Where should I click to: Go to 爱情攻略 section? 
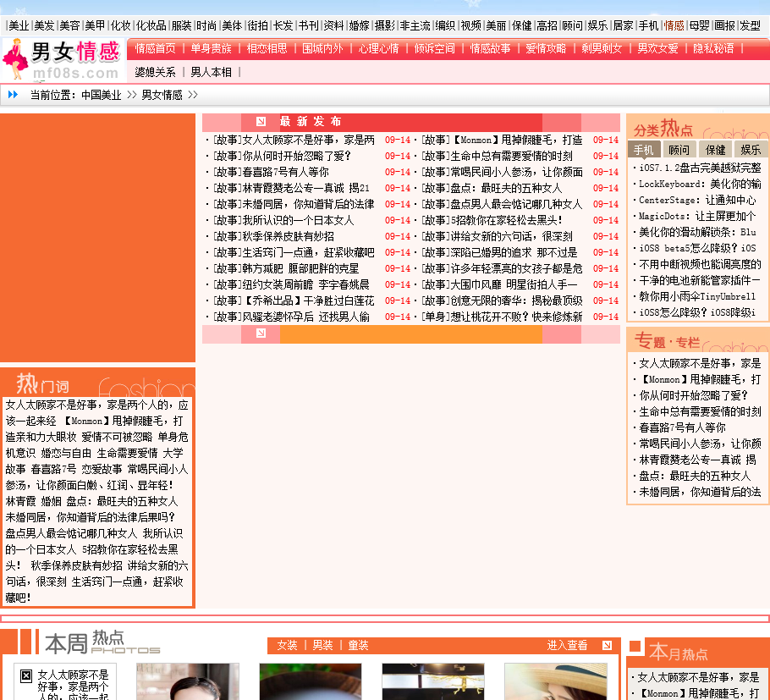coord(546,48)
